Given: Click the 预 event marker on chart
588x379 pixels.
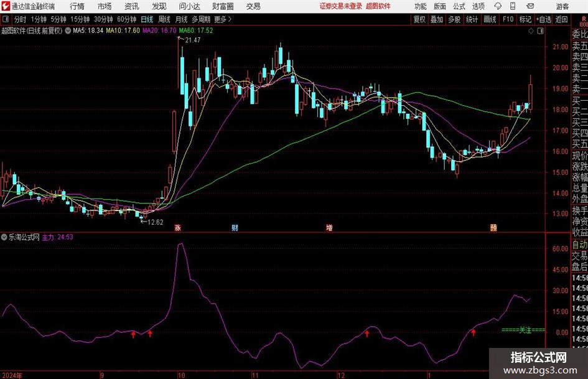Looking at the screenshot, I should coord(493,228).
